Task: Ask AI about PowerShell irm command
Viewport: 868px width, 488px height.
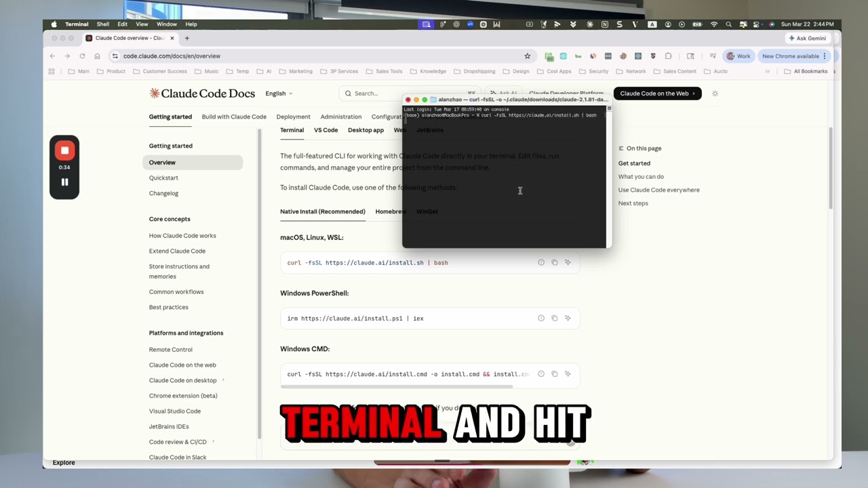Action: click(568, 318)
